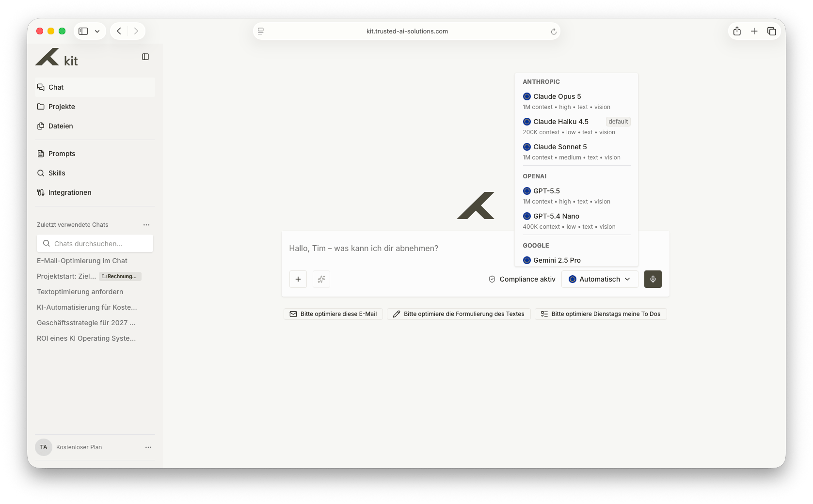Click Chats durchsuchen search field

(95, 244)
